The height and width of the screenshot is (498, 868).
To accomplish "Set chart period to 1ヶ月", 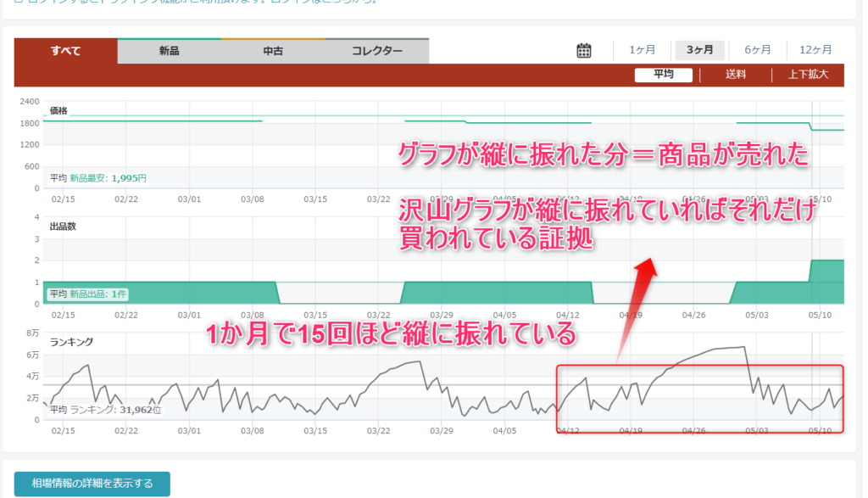I will [x=643, y=50].
